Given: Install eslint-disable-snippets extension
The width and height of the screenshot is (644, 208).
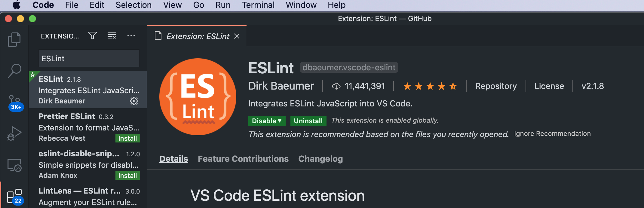Looking at the screenshot, I should 127,176.
